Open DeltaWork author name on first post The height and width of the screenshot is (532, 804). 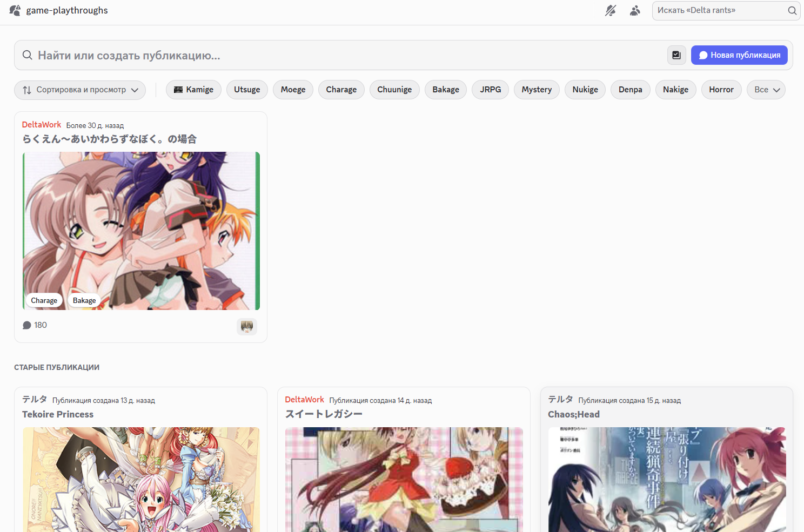click(42, 125)
